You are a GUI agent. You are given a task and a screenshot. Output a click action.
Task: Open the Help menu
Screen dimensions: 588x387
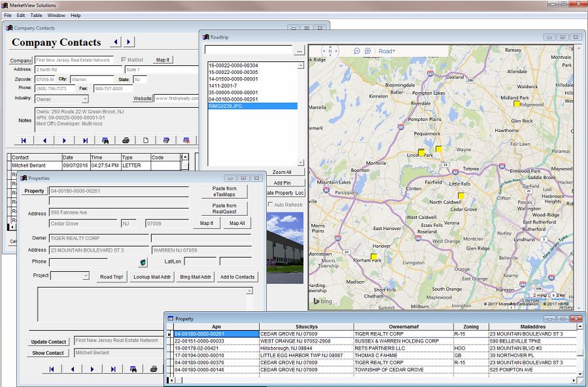(x=75, y=15)
